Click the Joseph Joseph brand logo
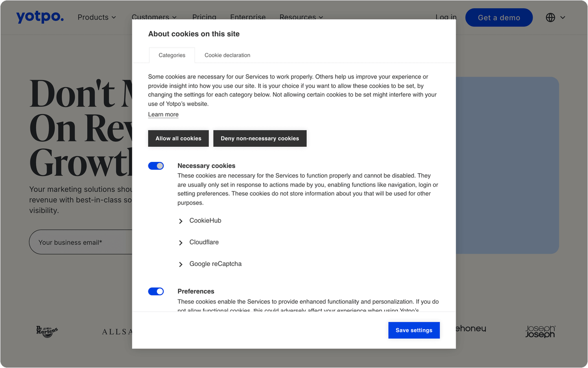The height and width of the screenshot is (368, 588). [x=540, y=332]
